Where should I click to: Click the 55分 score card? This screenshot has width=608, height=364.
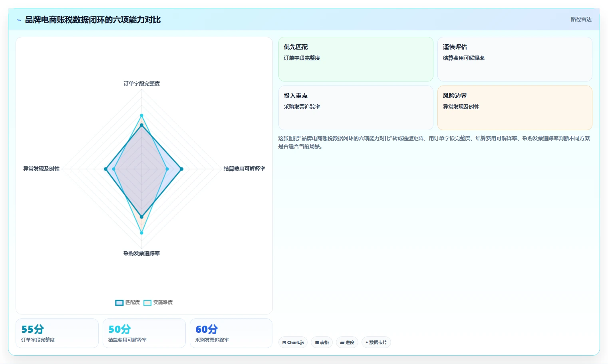pyautogui.click(x=57, y=333)
